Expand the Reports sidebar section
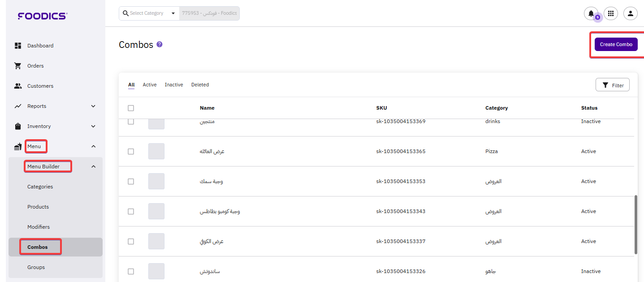Image resolution: width=644 pixels, height=282 pixels. (93, 106)
